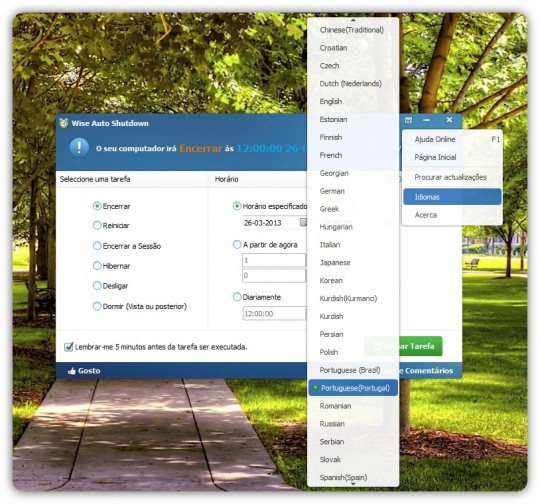
Task: Select Romanian language
Action: pos(353,406)
